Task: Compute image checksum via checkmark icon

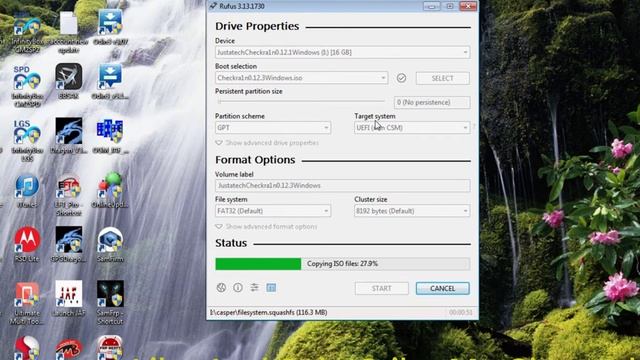Action: click(x=401, y=78)
